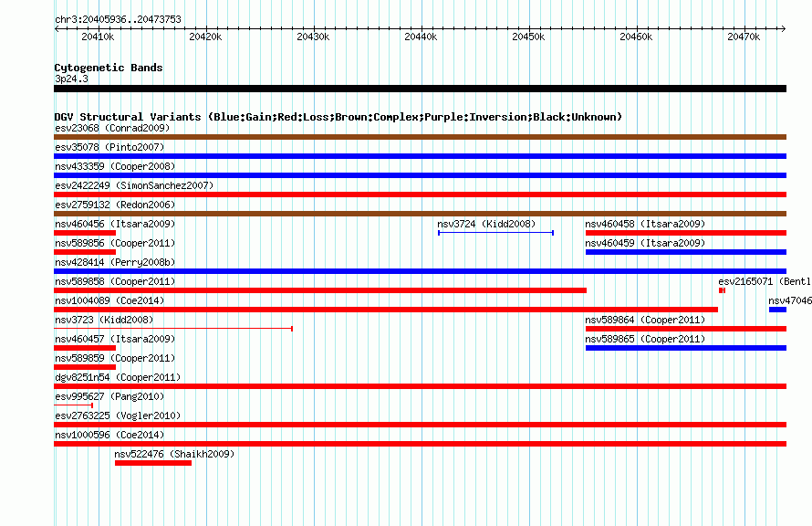The height and width of the screenshot is (526, 812).
Task: Open the esv2763225 (Vogler2010) label
Action: point(118,416)
